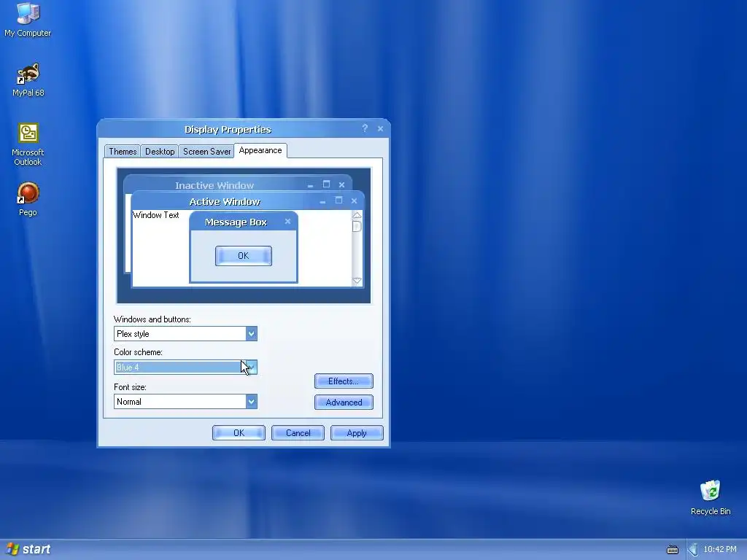
Task: Confirm with the dialog's OK button
Action: point(239,433)
